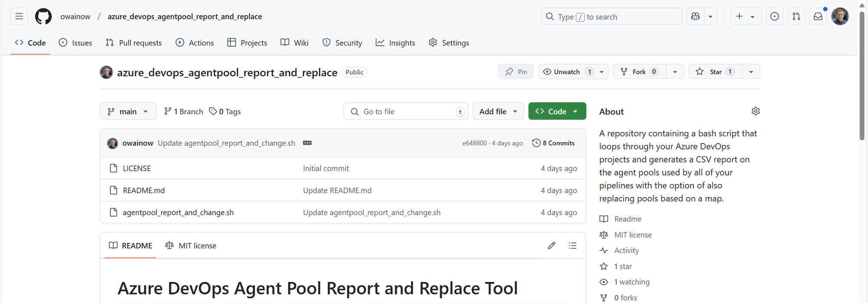Screen dimensions: 868x303
Task: Open the Copilot chat icon
Action: click(695, 16)
